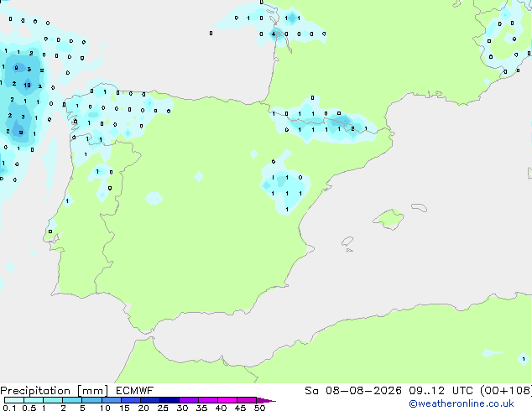
Task: Select the 30–35 mm purple legend swatch
Action: tap(188, 400)
